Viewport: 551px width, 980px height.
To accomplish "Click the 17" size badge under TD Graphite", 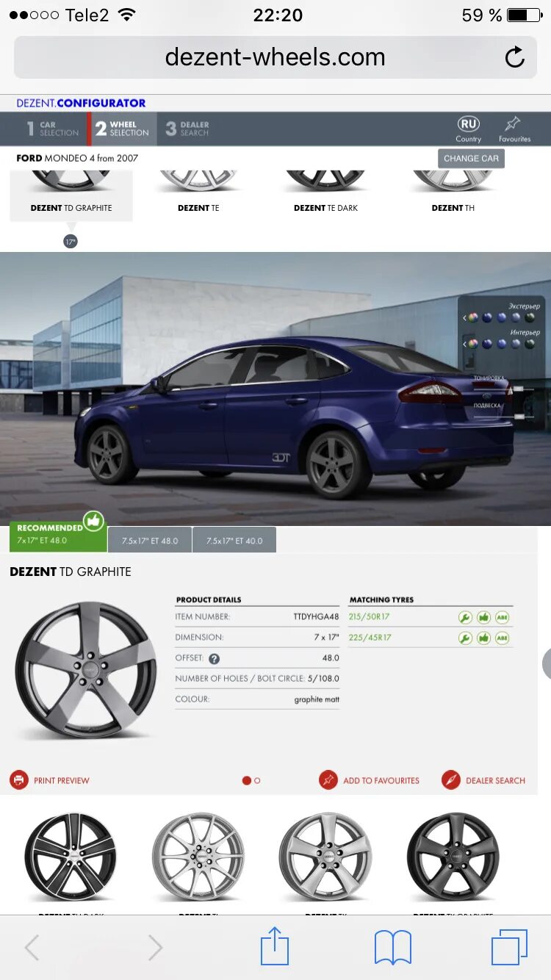I will (x=71, y=242).
